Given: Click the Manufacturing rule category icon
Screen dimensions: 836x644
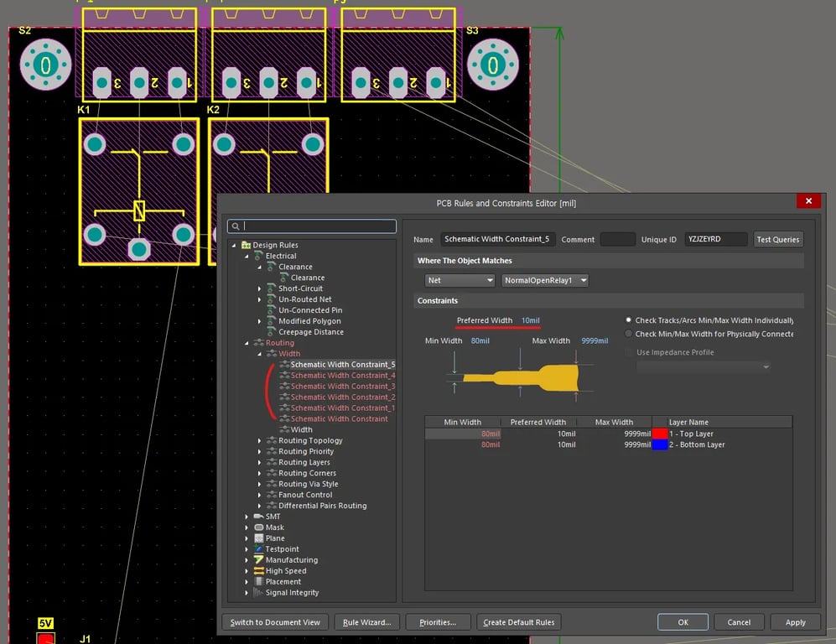Looking at the screenshot, I should [258, 560].
